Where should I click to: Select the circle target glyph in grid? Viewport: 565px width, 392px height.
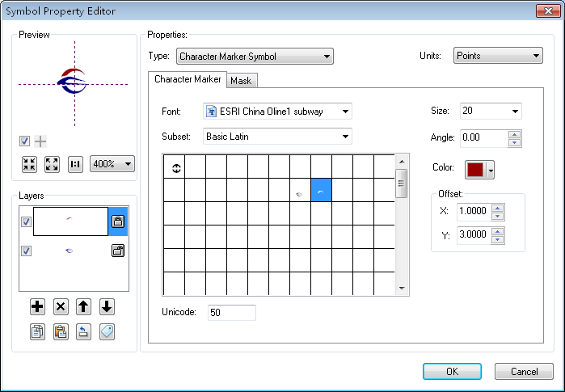click(176, 168)
